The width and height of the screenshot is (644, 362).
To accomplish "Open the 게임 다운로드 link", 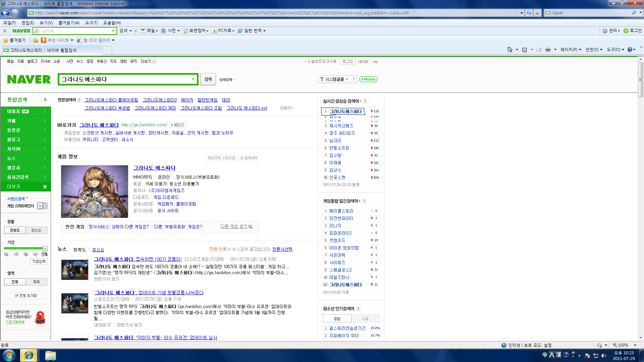I will [166, 197].
